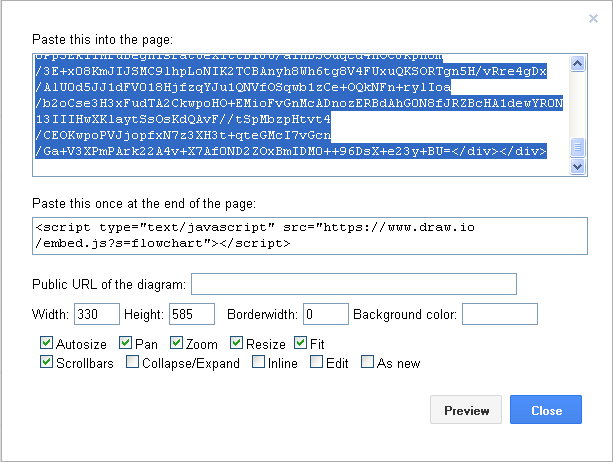Click the Borderwidth input field
Screen dimensions: 613x462
[326, 314]
